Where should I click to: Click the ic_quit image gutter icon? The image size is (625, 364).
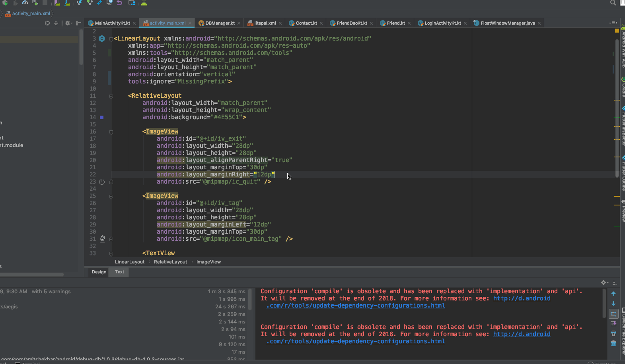coord(102,182)
